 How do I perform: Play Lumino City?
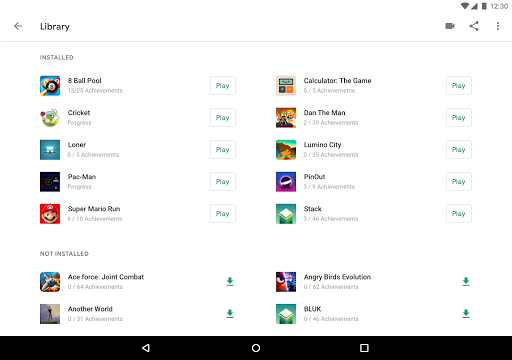(x=459, y=150)
